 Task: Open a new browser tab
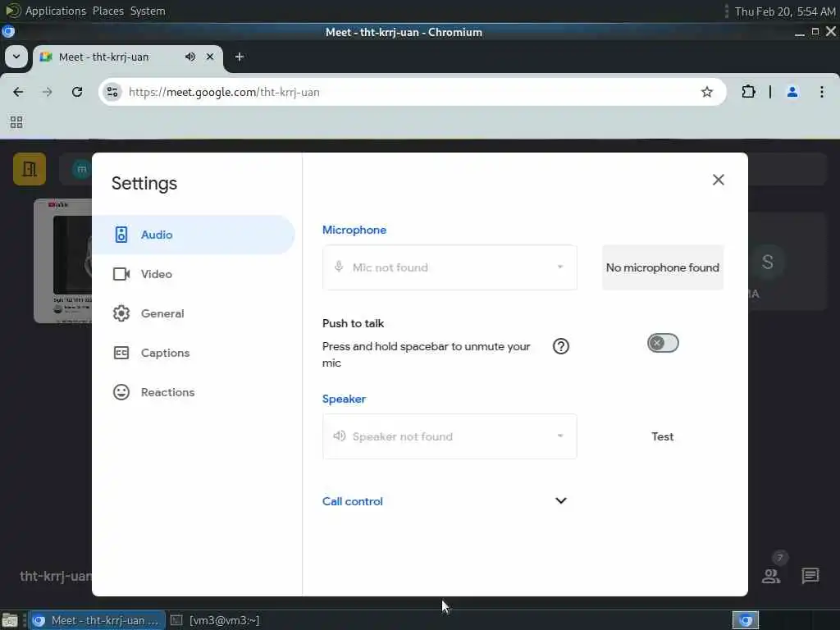pyautogui.click(x=240, y=57)
